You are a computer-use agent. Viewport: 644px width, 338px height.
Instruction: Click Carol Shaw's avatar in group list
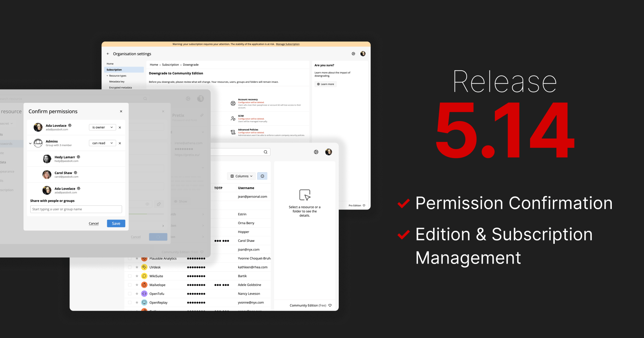pyautogui.click(x=47, y=175)
